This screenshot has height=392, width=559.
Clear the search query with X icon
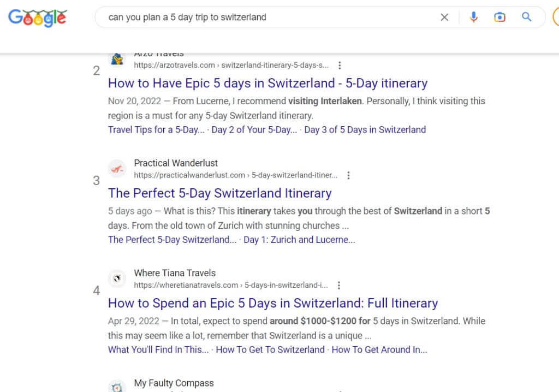pos(444,17)
